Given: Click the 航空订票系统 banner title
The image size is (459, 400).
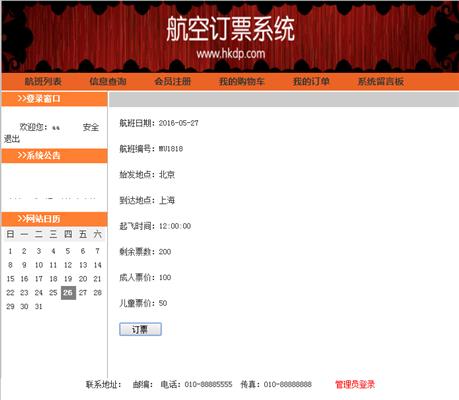Looking at the screenshot, I should [230, 29].
